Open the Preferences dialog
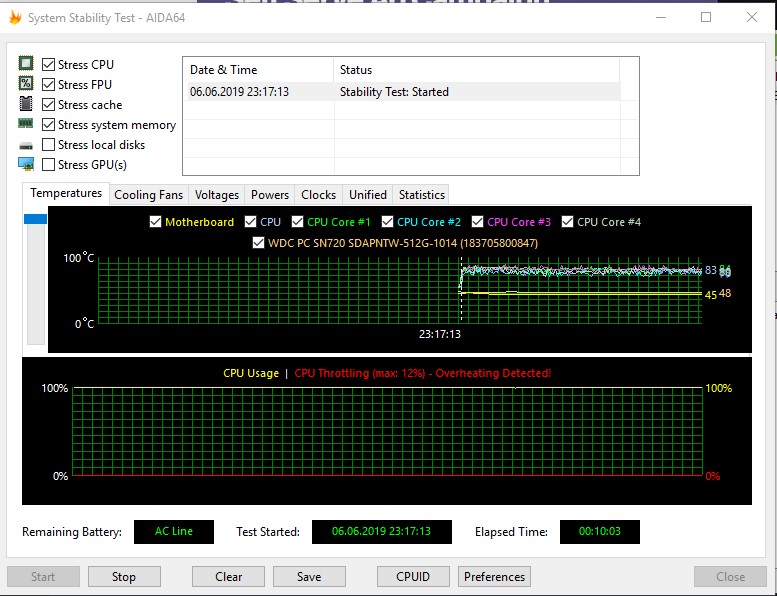This screenshot has height=596, width=777. [494, 577]
